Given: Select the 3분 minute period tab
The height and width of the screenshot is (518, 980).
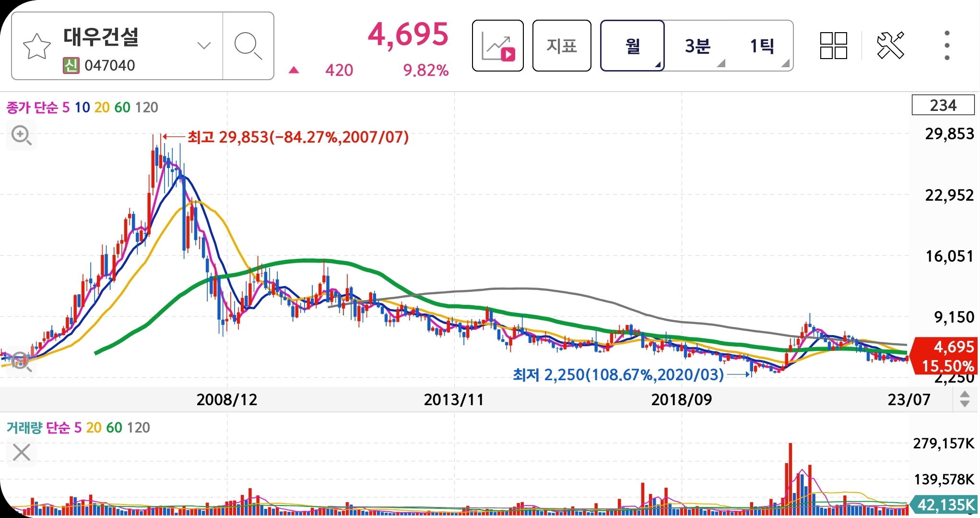Looking at the screenshot, I should [x=697, y=46].
